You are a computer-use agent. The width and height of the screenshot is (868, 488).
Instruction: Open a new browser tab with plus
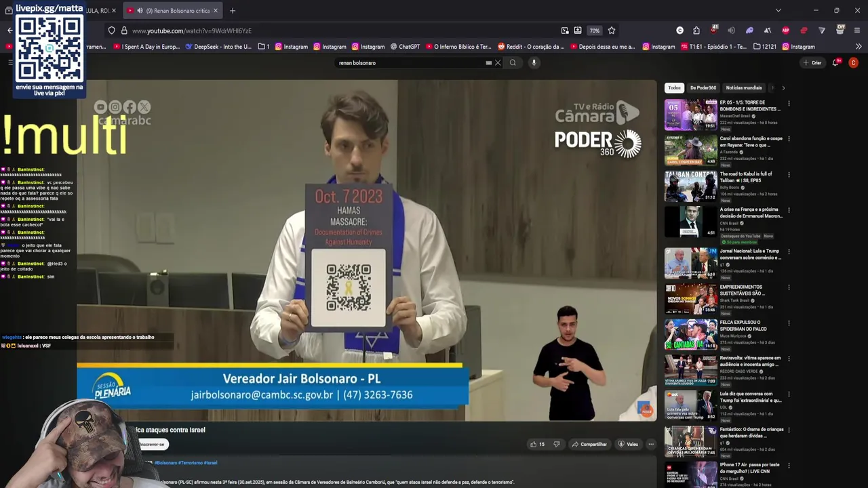(x=232, y=11)
